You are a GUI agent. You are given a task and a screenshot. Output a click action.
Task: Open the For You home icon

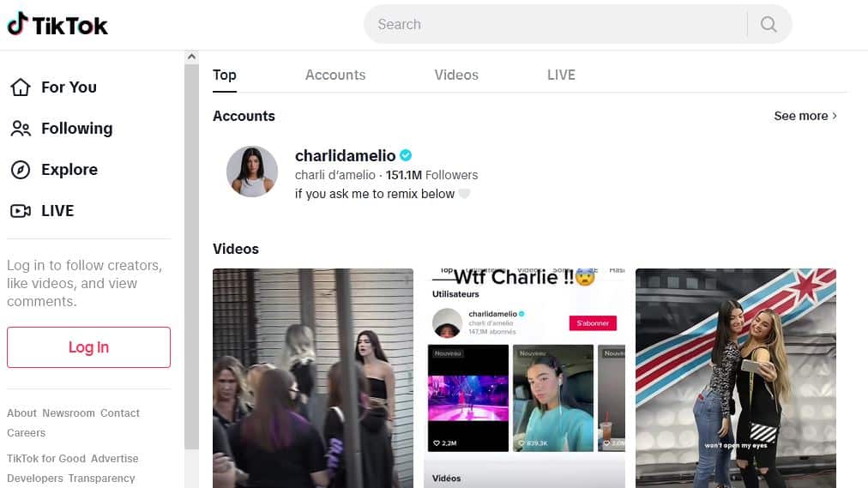click(x=21, y=87)
